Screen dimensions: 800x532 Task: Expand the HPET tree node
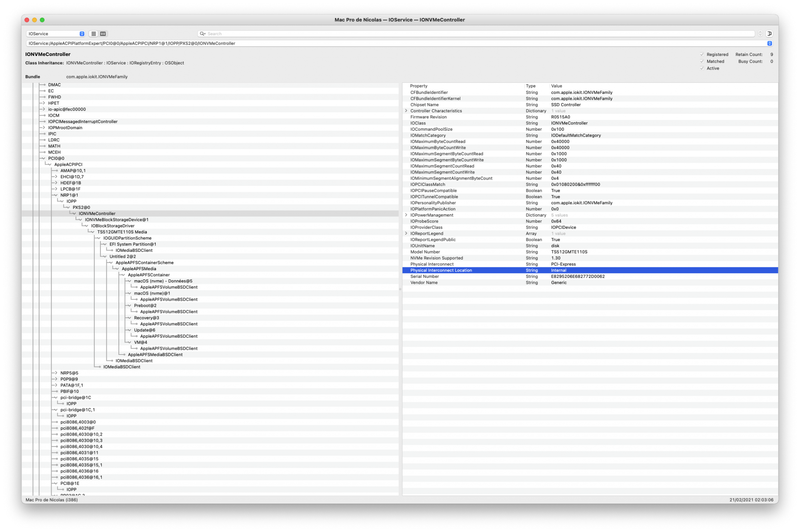(44, 103)
